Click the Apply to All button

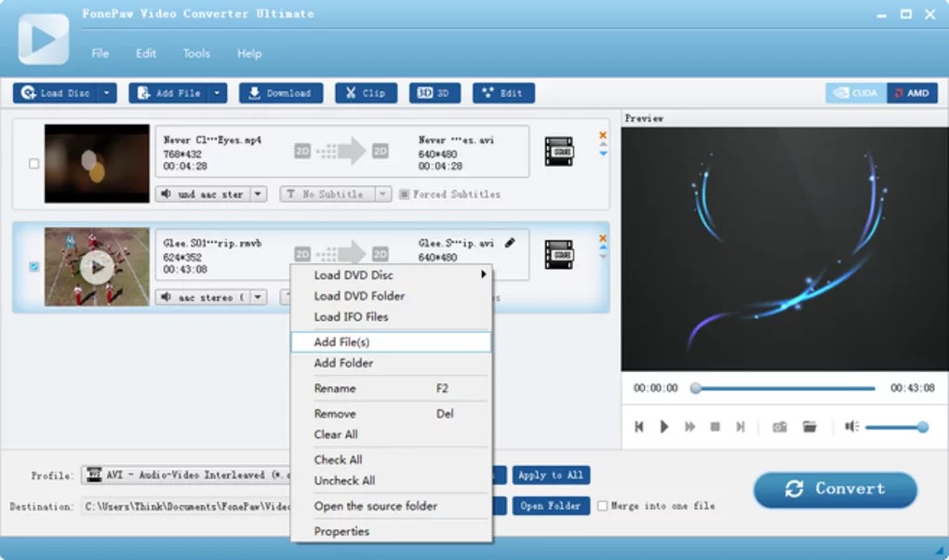[x=551, y=474]
